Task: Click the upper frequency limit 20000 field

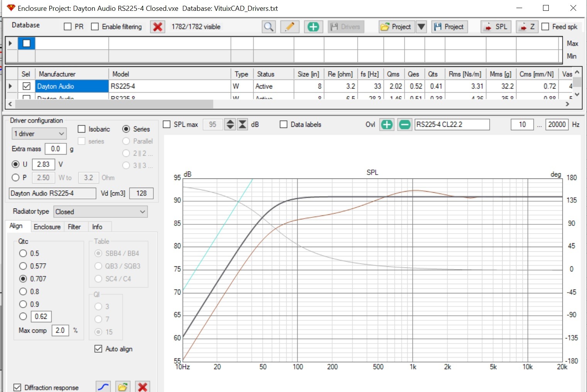Action: (557, 124)
